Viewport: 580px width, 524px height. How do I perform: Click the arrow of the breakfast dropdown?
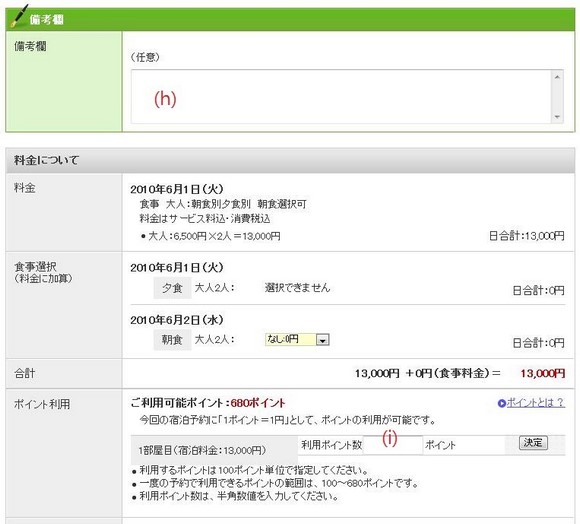point(323,339)
